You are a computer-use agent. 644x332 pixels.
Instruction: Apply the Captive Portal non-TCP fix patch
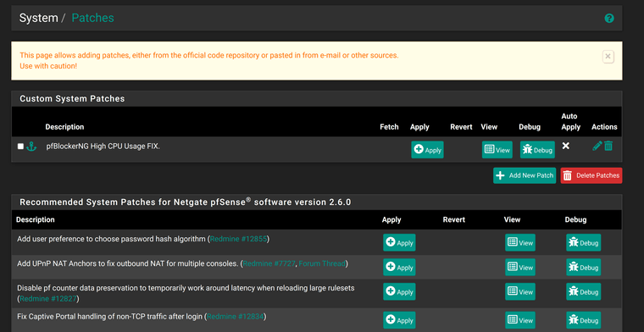tap(399, 320)
